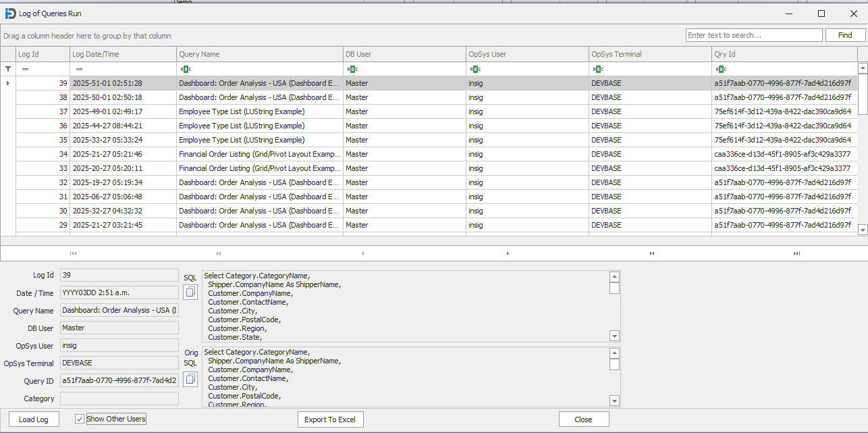Open DB User filter condition selector

(x=352, y=69)
